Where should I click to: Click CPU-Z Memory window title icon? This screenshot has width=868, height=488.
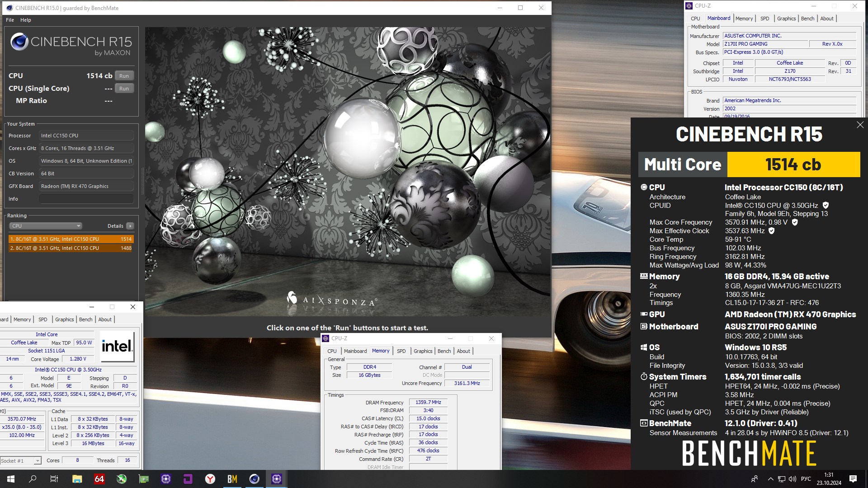325,338
